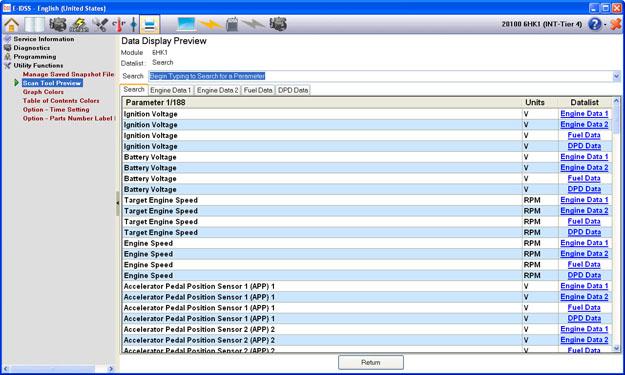Viewport: 625px width, 375px height.
Task: Open DPD Data link for Battery Voltage
Action: click(x=584, y=189)
